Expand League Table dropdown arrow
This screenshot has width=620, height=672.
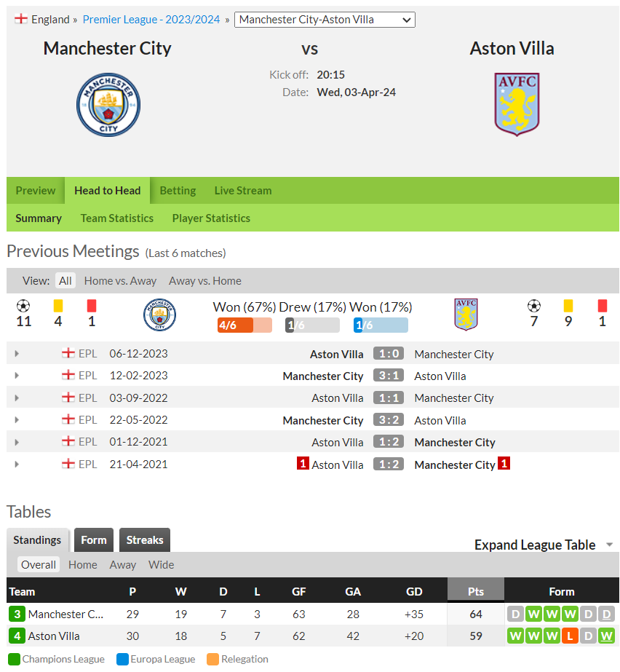pyautogui.click(x=609, y=545)
